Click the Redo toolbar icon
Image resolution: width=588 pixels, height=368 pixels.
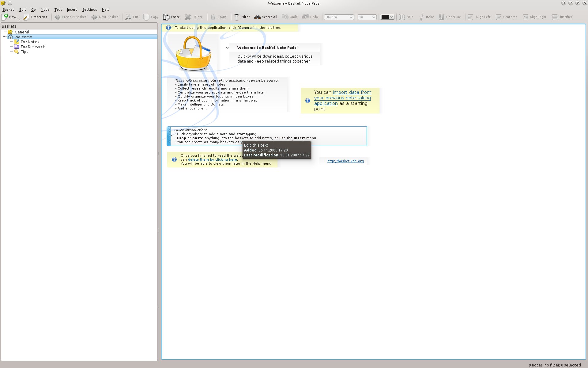306,17
